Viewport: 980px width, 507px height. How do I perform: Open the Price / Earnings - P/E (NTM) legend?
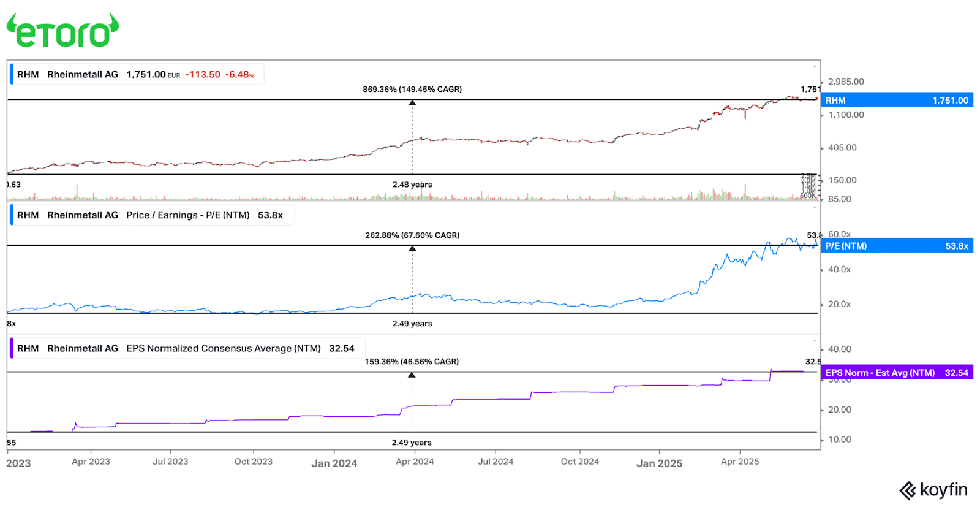coord(152,215)
